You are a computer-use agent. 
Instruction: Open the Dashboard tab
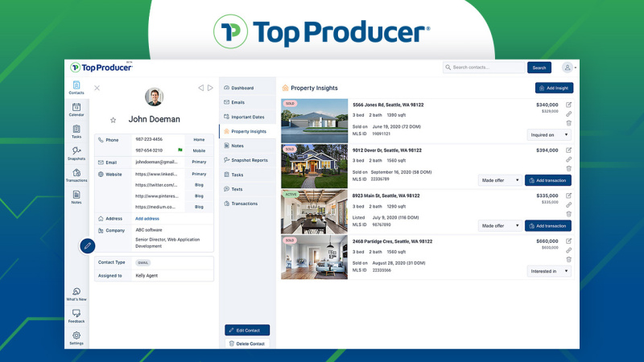point(247,88)
